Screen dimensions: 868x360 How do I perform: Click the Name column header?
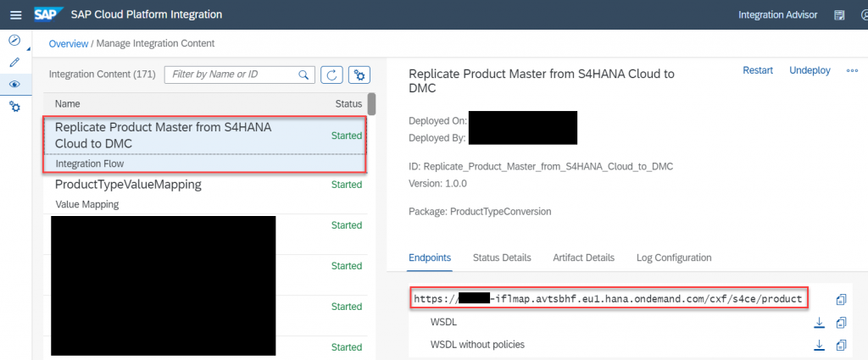[68, 104]
